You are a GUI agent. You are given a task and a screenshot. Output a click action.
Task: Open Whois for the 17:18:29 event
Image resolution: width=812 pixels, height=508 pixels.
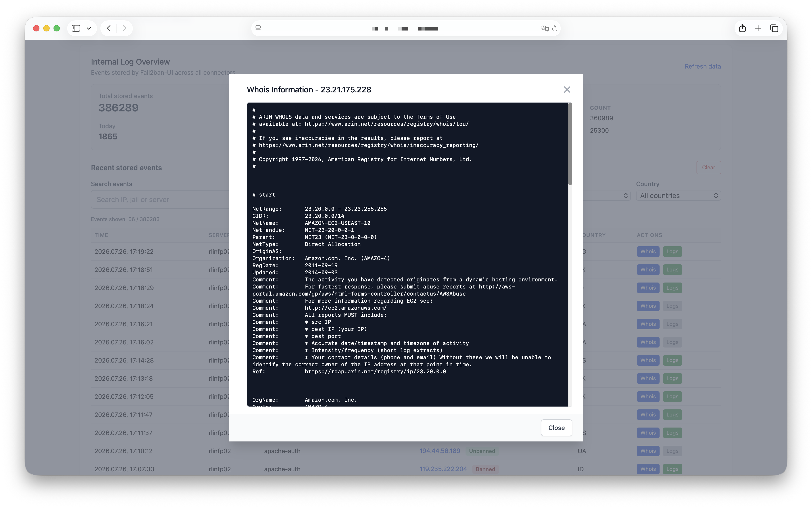(x=648, y=288)
